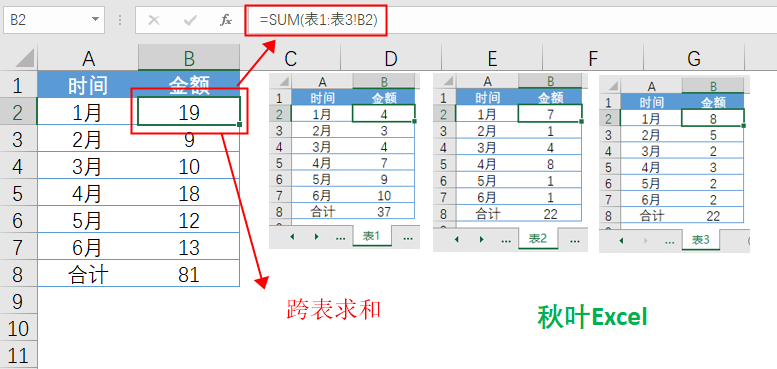Select column D header
The image size is (777, 369).
pyautogui.click(x=391, y=58)
